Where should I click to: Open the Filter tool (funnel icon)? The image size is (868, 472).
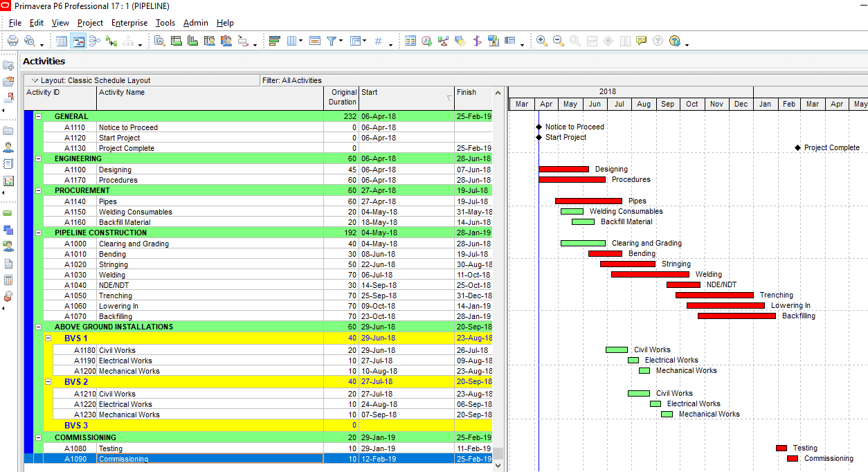(x=332, y=41)
